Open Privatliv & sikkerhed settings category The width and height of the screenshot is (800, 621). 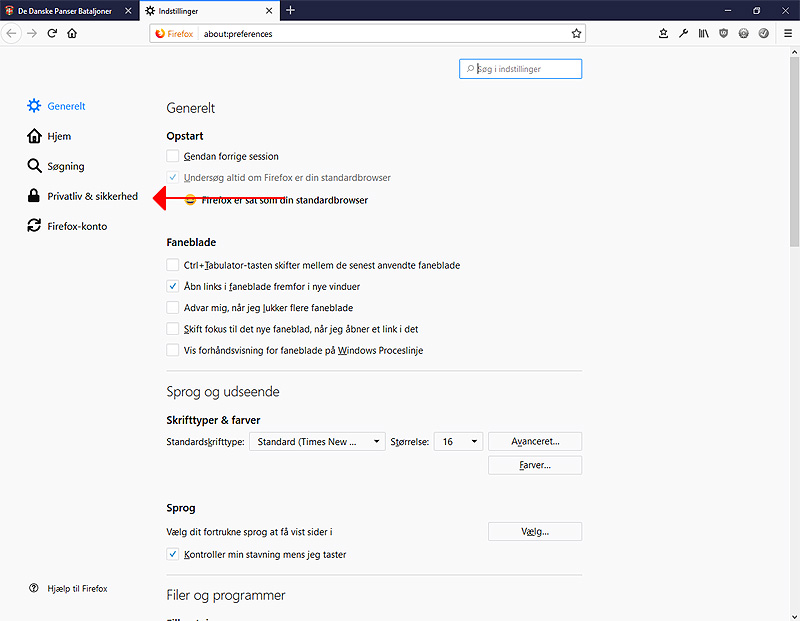point(92,196)
